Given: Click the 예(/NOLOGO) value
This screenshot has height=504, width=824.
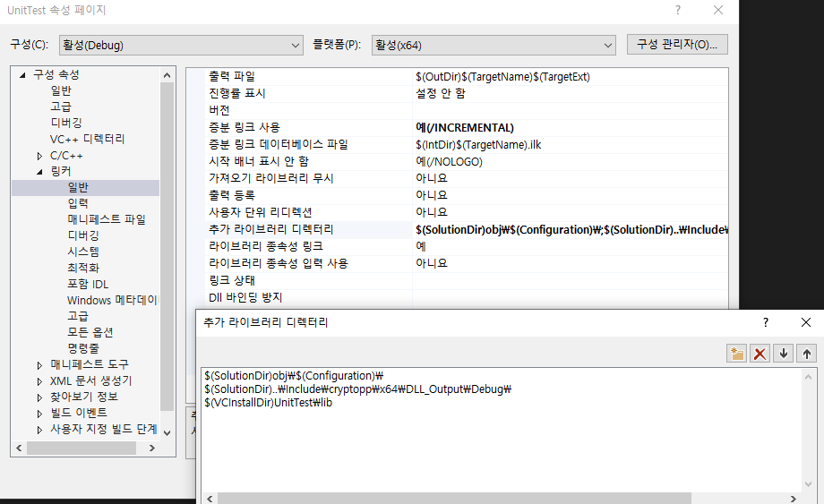Looking at the screenshot, I should click(449, 161).
